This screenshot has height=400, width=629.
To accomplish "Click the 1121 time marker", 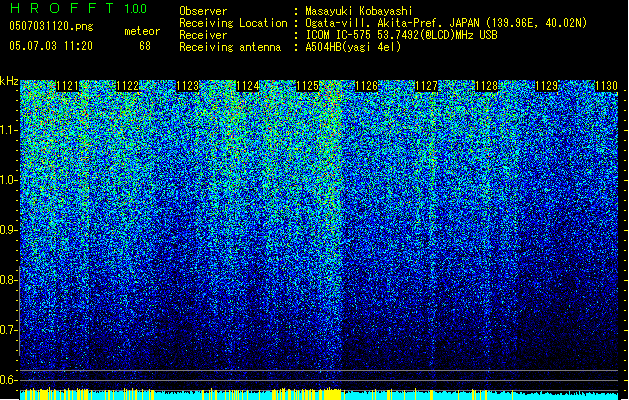I will [x=67, y=86].
